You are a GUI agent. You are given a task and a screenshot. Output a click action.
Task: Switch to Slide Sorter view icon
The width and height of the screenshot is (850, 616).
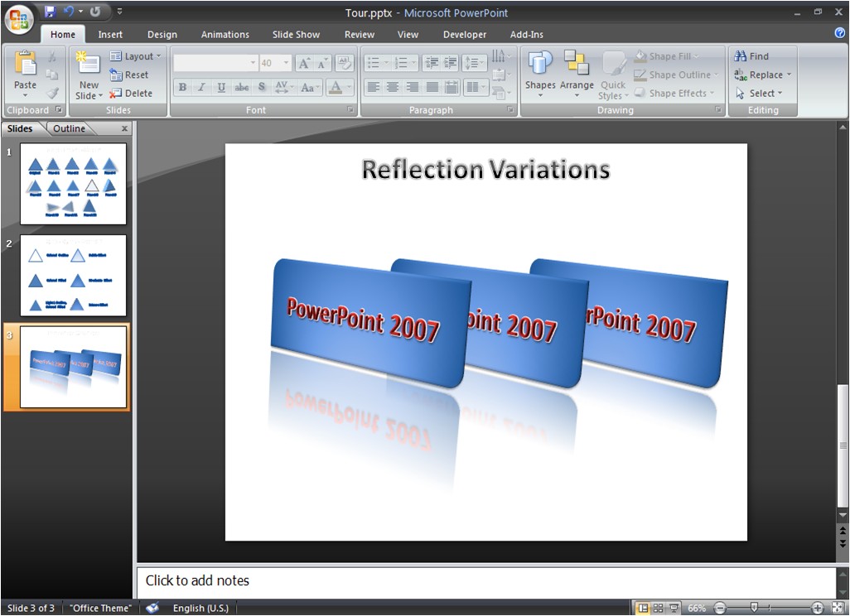tap(658, 608)
